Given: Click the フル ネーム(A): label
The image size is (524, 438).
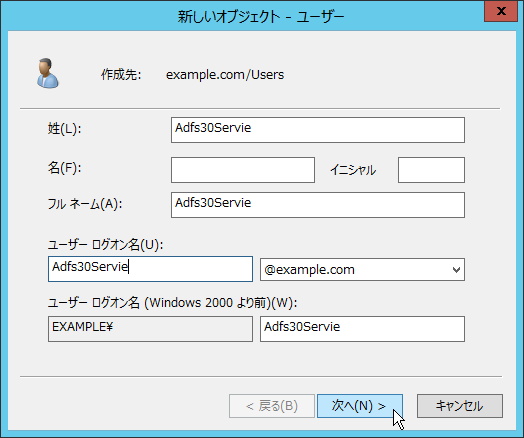Looking at the screenshot, I should [85, 203].
